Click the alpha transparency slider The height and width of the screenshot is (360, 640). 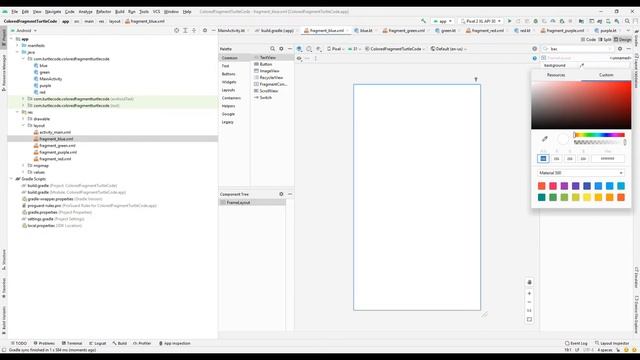(599, 142)
